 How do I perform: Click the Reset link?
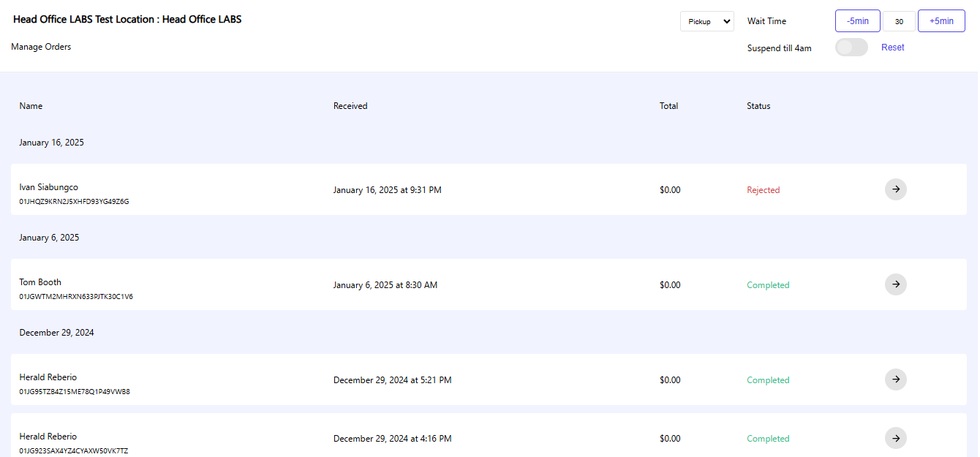click(x=892, y=48)
